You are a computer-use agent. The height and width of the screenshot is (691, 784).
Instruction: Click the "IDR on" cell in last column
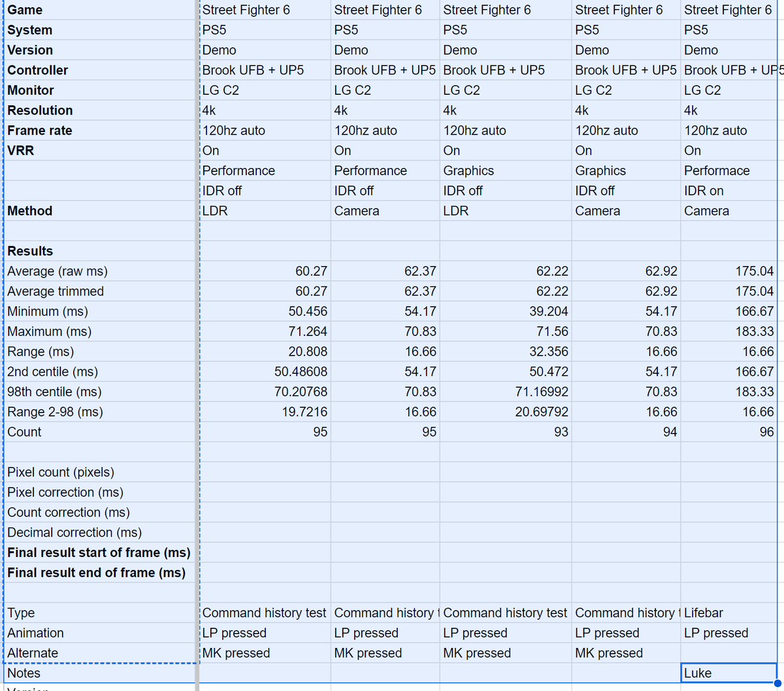pyautogui.click(x=719, y=190)
